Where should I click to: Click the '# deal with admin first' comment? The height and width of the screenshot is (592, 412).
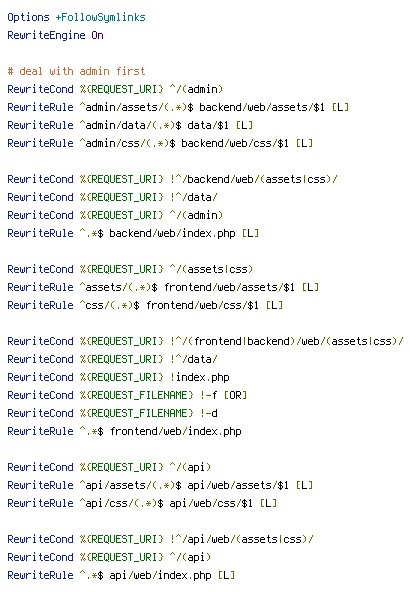[76, 71]
